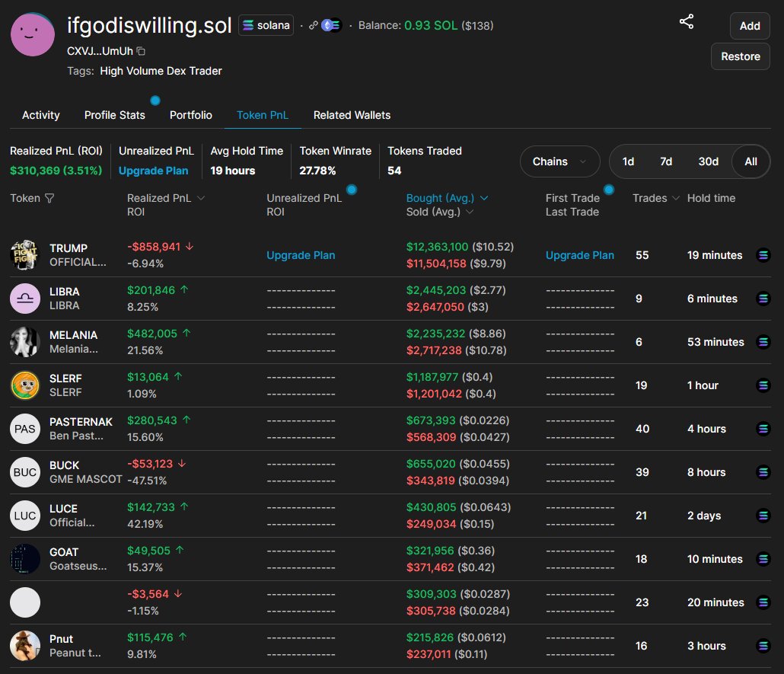Image resolution: width=784 pixels, height=674 pixels.
Task: Click the PASTERNAK token name
Action: point(81,422)
